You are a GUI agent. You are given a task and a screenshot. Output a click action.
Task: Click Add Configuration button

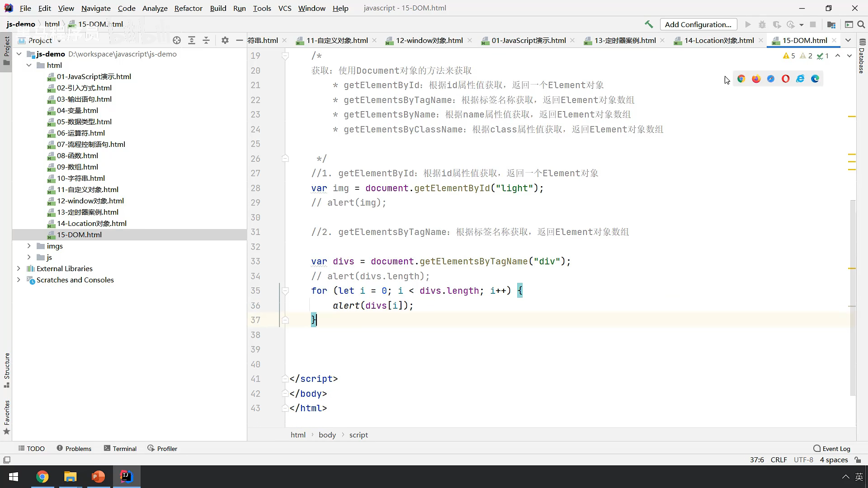pyautogui.click(x=698, y=24)
